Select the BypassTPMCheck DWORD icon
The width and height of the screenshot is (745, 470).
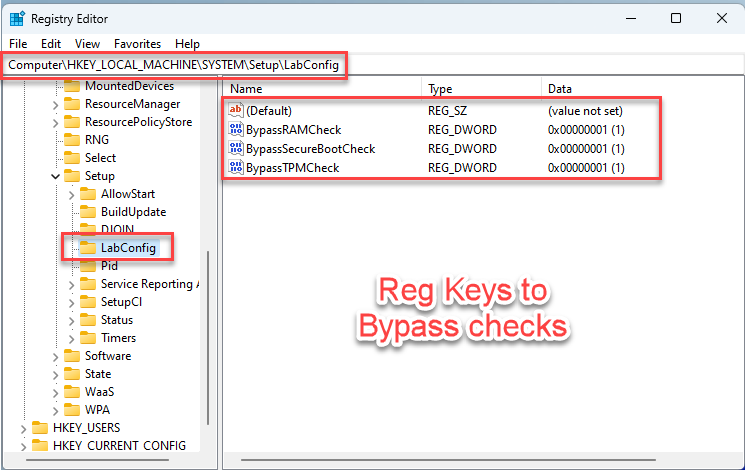click(236, 167)
